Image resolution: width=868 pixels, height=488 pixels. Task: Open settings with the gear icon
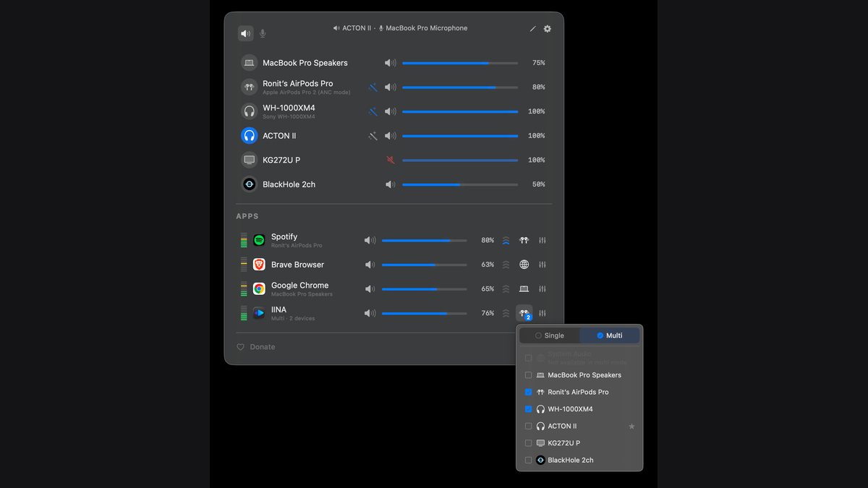click(548, 29)
